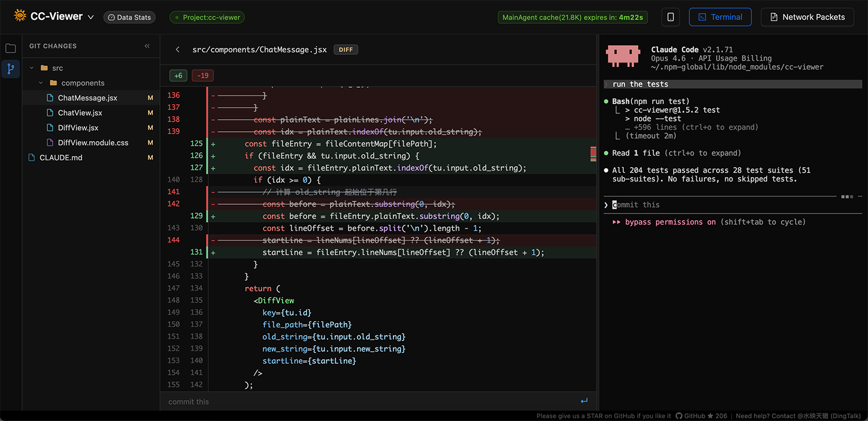Click the diff minimap scrollbar marker
868x421 pixels.
[593, 154]
